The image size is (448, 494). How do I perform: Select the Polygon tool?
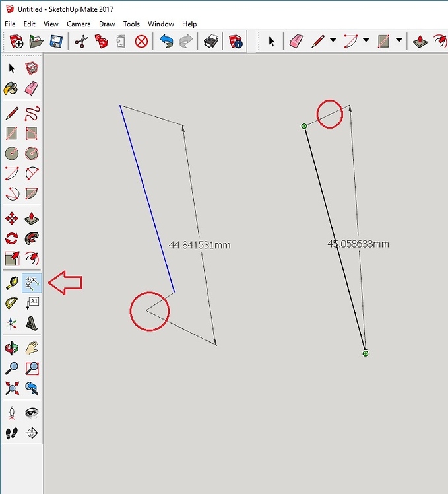(x=32, y=153)
